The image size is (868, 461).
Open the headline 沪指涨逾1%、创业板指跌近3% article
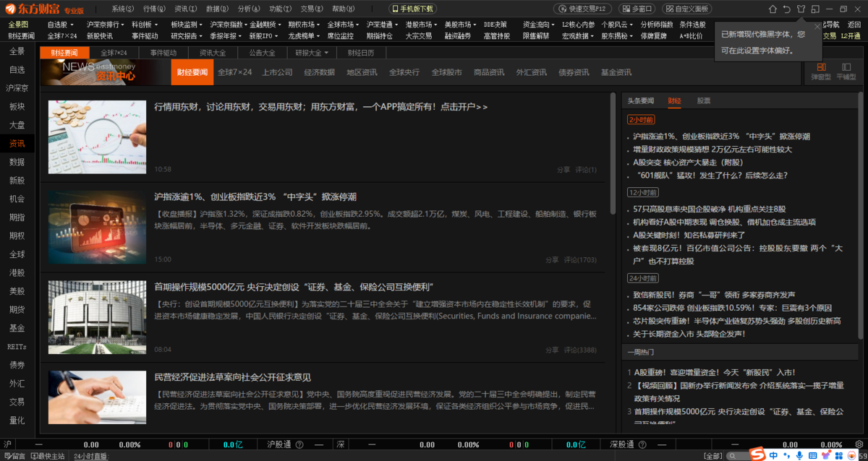[255, 197]
